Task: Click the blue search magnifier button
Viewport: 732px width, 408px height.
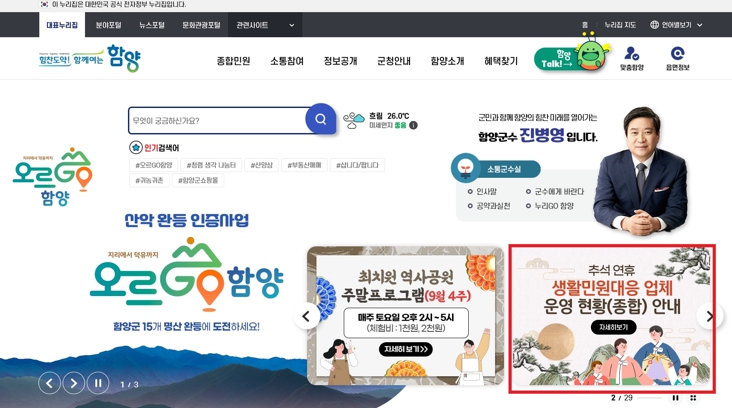Action: pyautogui.click(x=320, y=119)
